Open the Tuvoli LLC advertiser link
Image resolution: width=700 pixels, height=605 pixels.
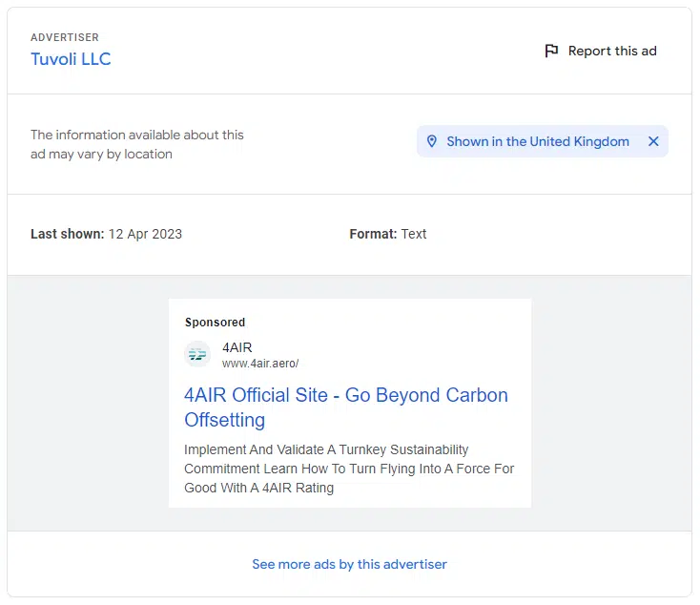(71, 59)
